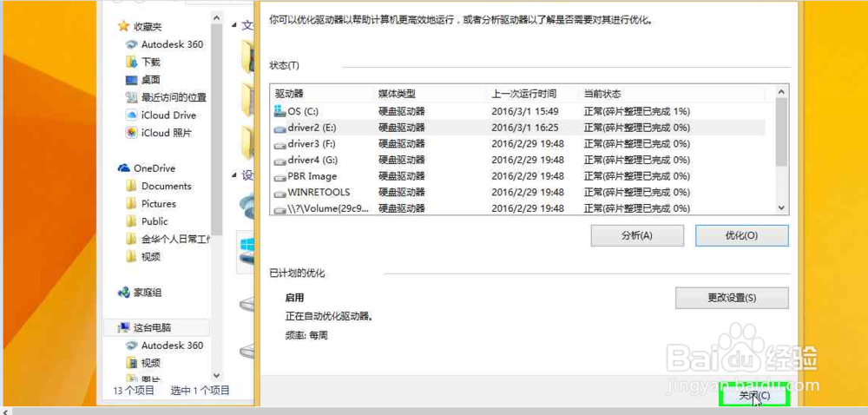Image resolution: width=868 pixels, height=415 pixels.
Task: Click drive list scrollbar up arrow
Action: [x=781, y=92]
